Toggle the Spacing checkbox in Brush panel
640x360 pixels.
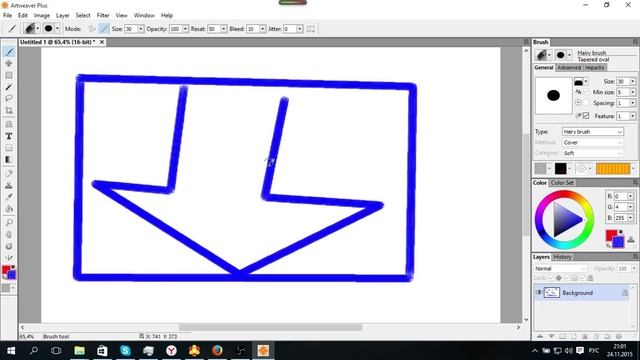click(x=586, y=103)
